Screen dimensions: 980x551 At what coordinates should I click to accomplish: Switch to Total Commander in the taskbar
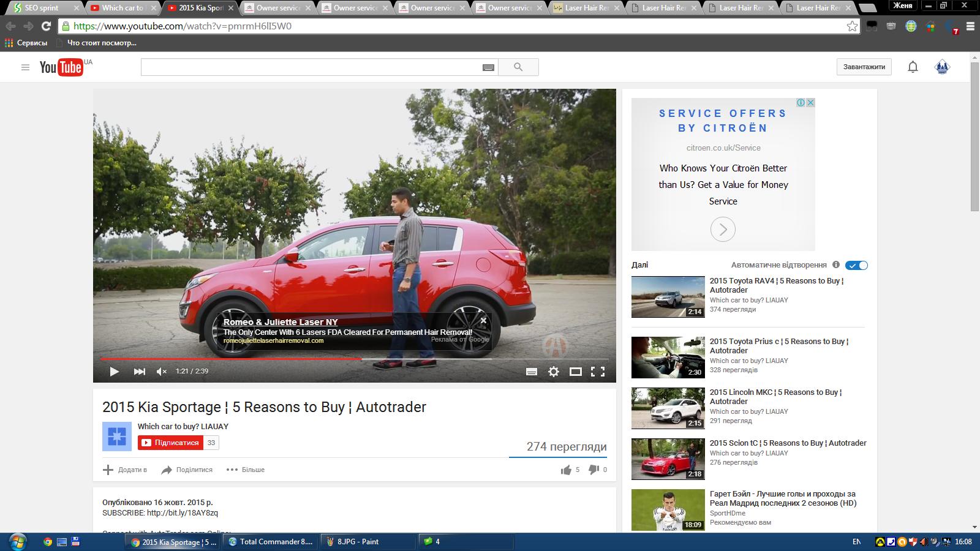(x=270, y=542)
